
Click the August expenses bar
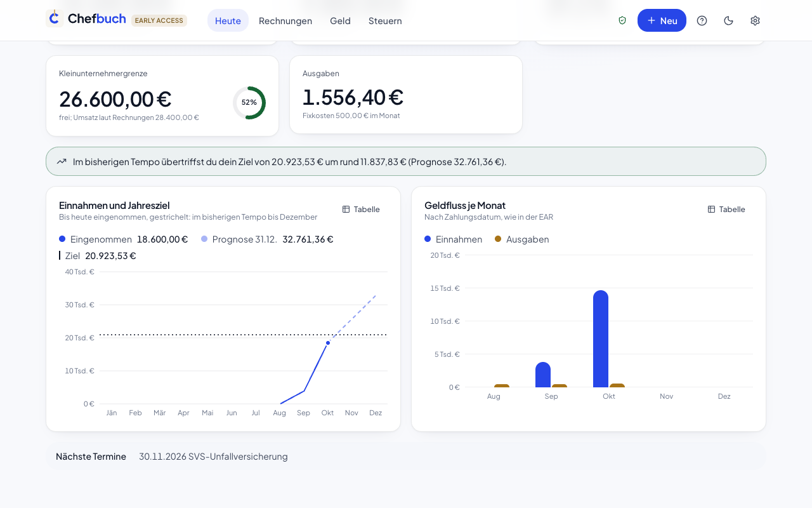tap(502, 385)
